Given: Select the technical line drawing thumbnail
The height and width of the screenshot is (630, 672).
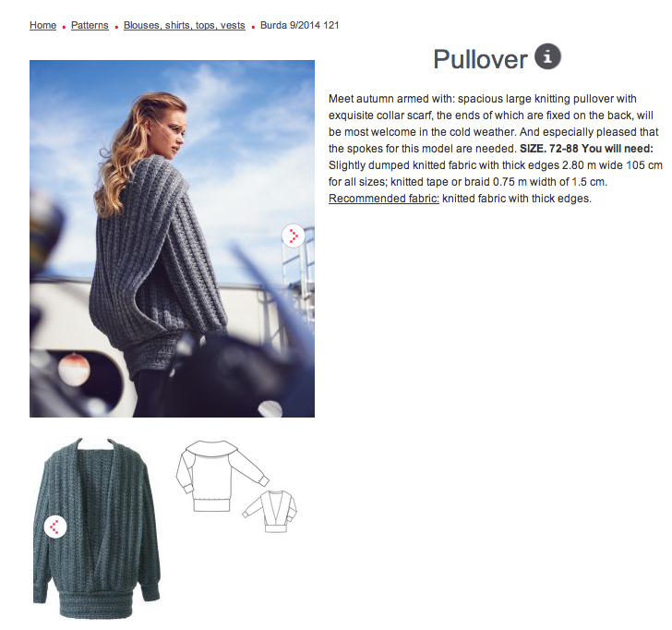Looking at the screenshot, I should (x=236, y=486).
